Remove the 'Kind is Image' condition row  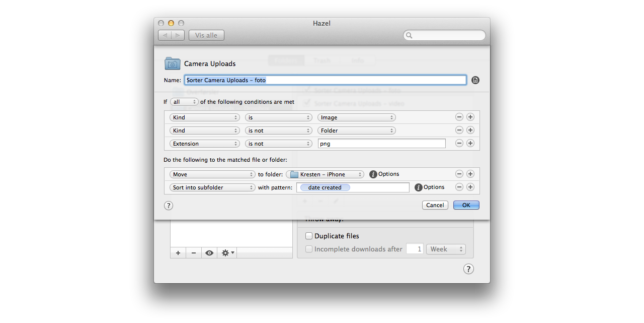tap(459, 117)
